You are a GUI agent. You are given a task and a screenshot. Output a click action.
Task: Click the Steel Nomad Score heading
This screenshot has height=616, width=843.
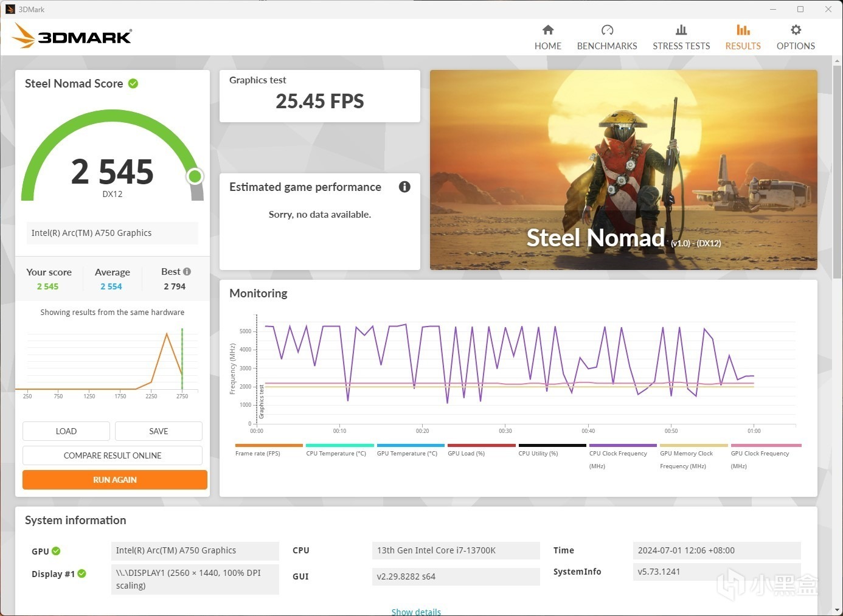click(74, 83)
